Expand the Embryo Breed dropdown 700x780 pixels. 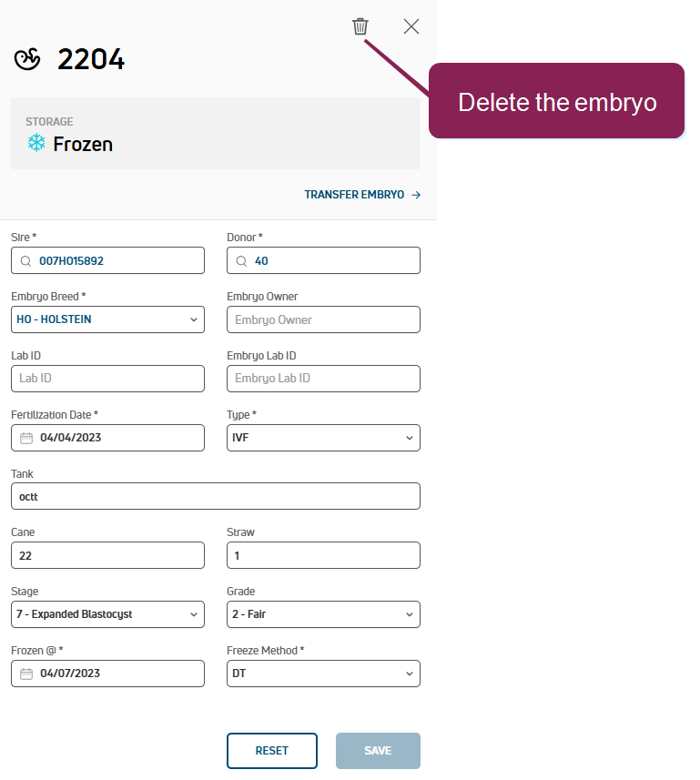[107, 319]
